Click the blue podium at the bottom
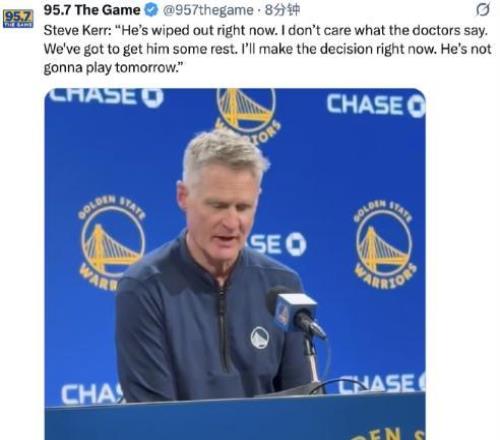500x440 pixels. (235, 417)
